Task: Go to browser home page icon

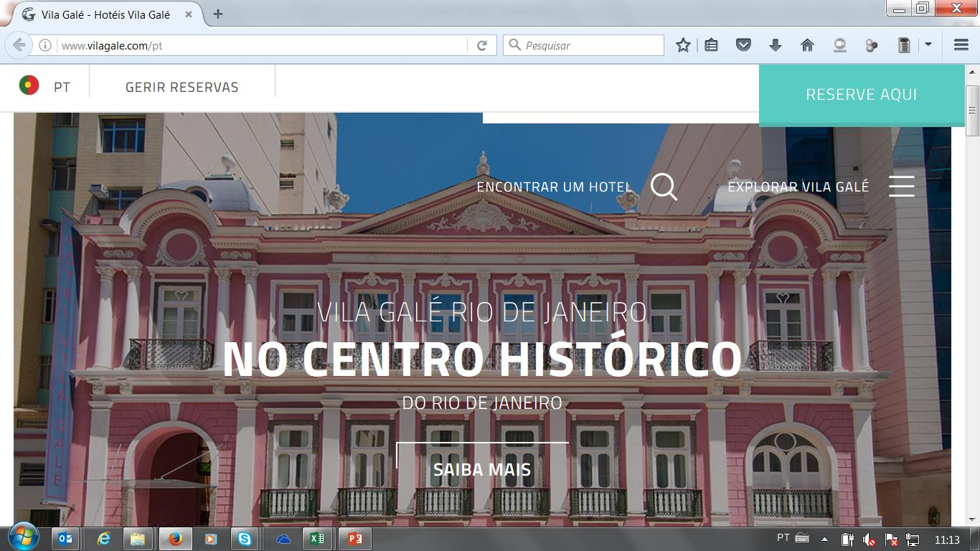Action: click(x=807, y=45)
